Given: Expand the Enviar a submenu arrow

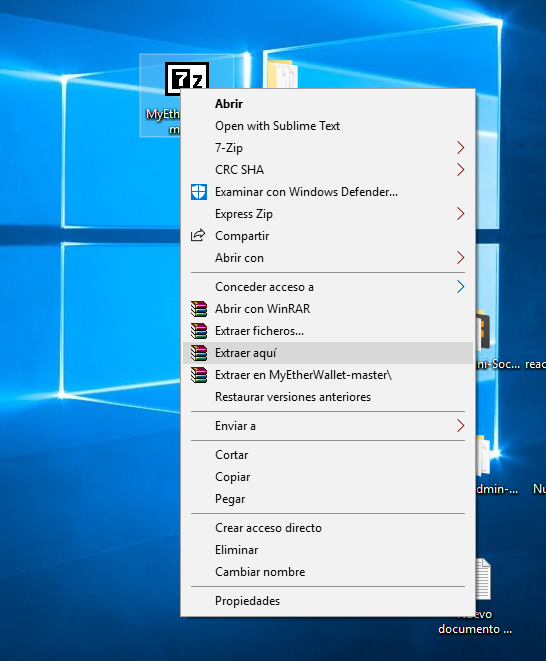Looking at the screenshot, I should [x=460, y=426].
